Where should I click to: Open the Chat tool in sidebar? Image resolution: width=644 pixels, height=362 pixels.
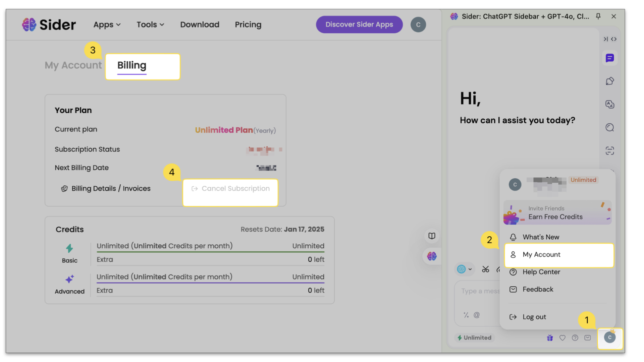(x=610, y=58)
